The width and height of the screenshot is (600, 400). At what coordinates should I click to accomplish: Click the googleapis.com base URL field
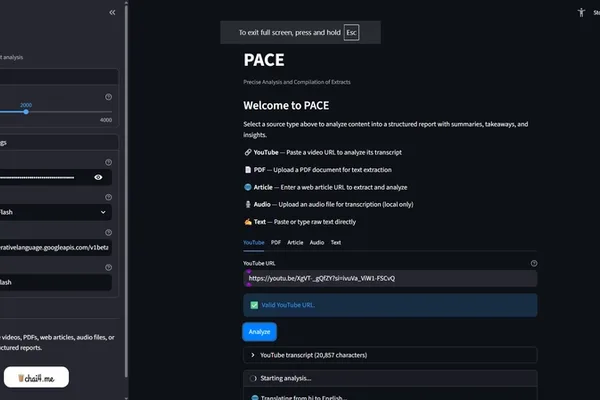(x=54, y=248)
